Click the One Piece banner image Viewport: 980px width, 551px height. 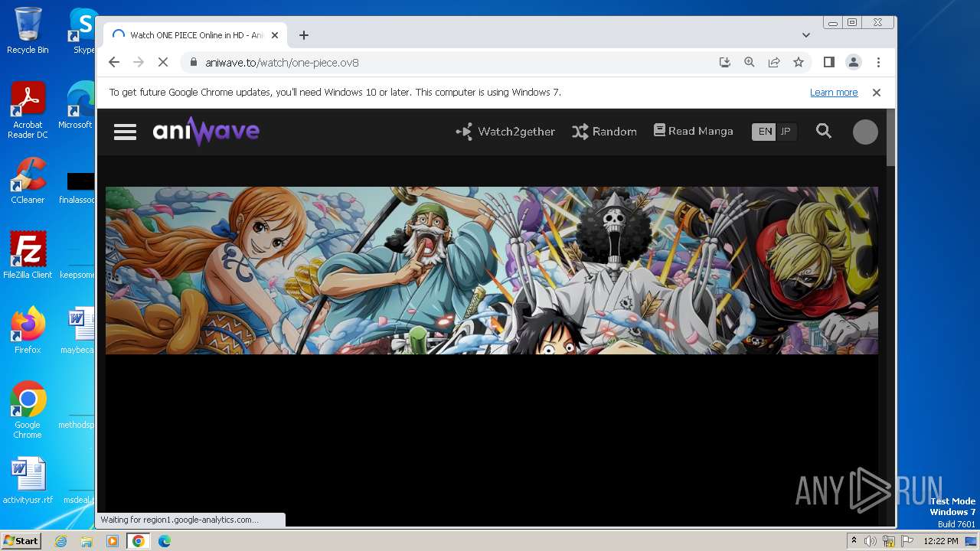(x=492, y=270)
